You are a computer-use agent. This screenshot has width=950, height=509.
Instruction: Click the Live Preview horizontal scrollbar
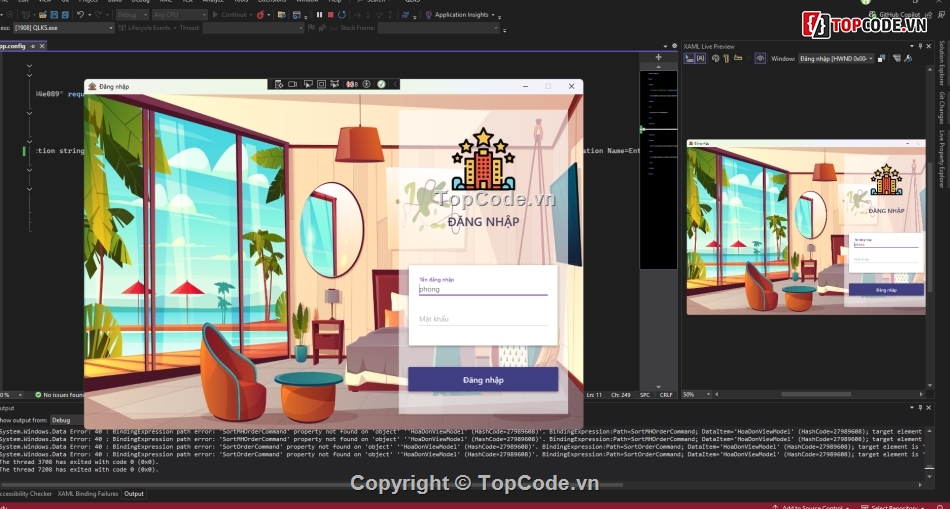pyautogui.click(x=817, y=394)
